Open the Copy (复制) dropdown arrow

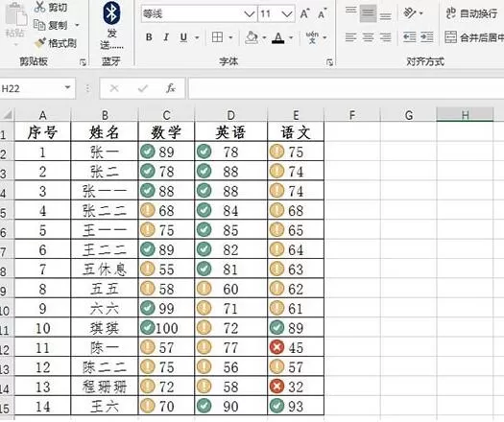click(77, 25)
